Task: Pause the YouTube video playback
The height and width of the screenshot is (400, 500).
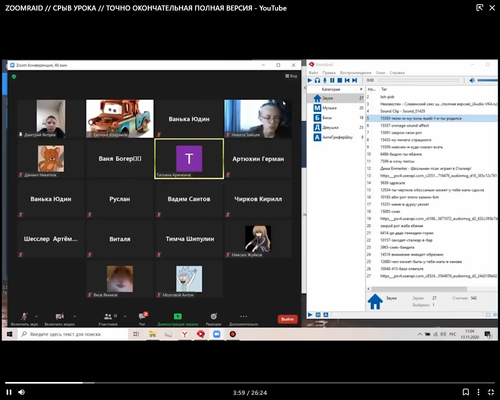Action: pyautogui.click(x=9, y=392)
